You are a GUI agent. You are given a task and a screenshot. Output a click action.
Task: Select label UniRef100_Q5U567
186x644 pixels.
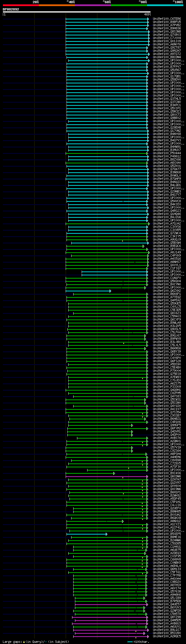pyautogui.click(x=167, y=70)
